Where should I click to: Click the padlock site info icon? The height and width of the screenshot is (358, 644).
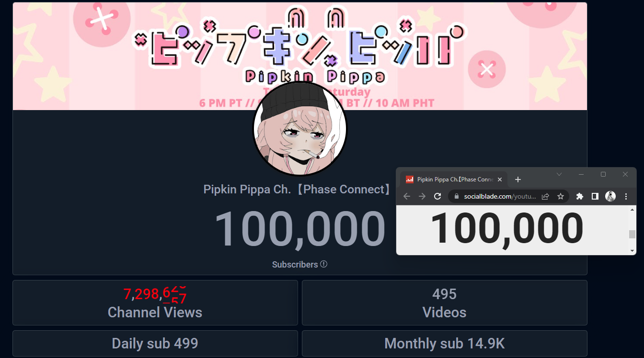click(x=456, y=196)
